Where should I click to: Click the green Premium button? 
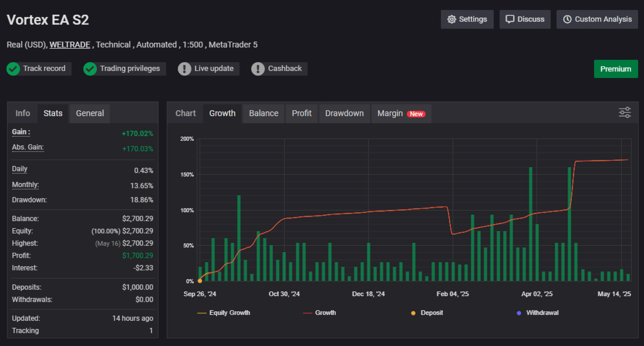[616, 69]
